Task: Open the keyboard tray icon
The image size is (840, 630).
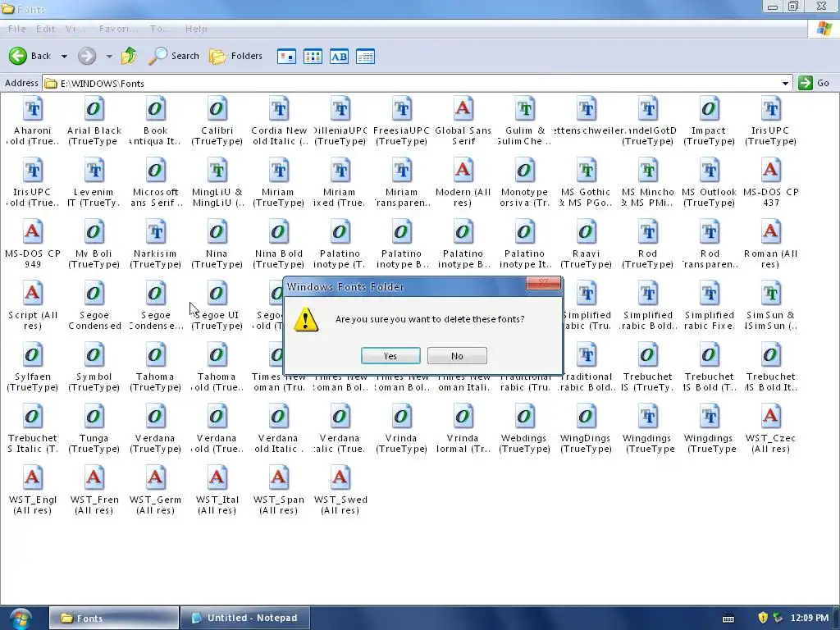Action: (728, 619)
